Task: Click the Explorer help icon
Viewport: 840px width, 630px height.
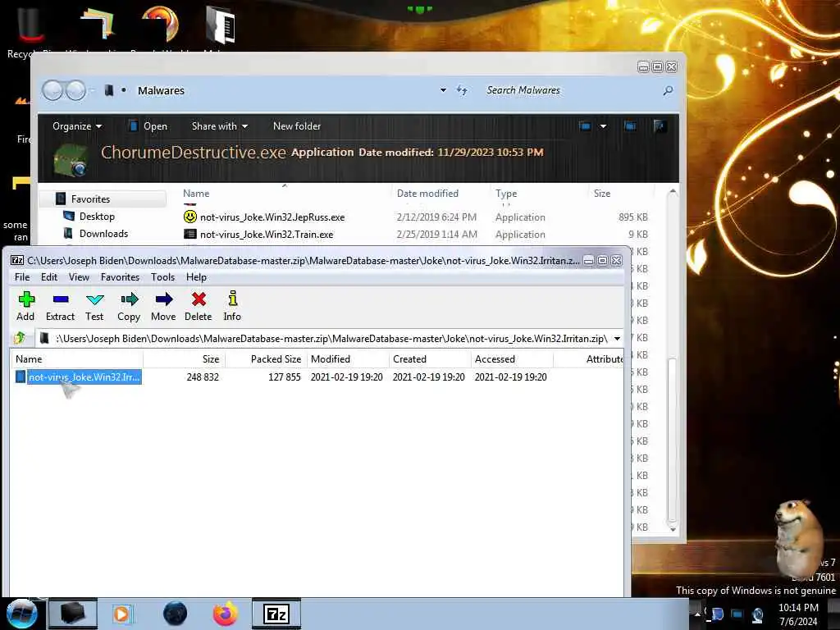Action: point(660,126)
